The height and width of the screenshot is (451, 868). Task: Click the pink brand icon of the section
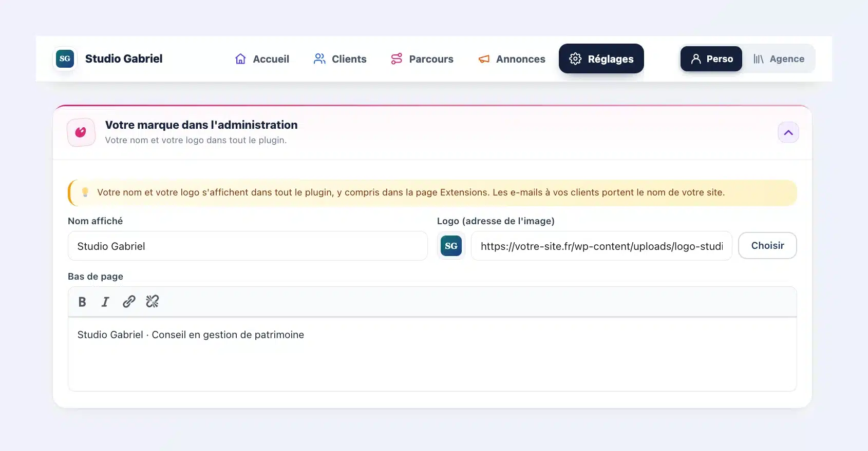coord(81,132)
